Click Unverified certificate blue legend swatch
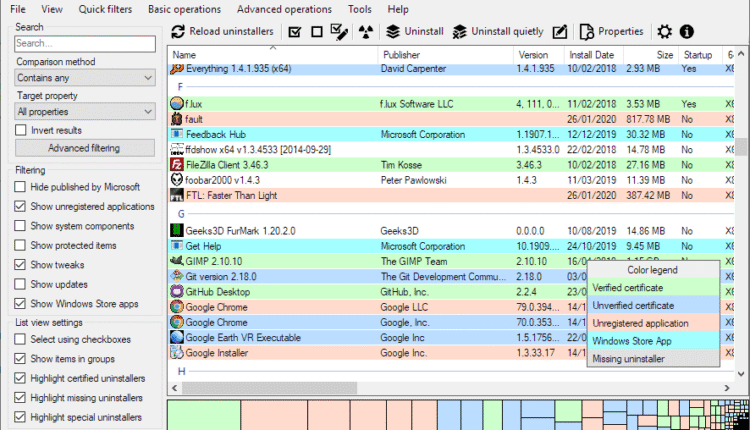 (653, 305)
